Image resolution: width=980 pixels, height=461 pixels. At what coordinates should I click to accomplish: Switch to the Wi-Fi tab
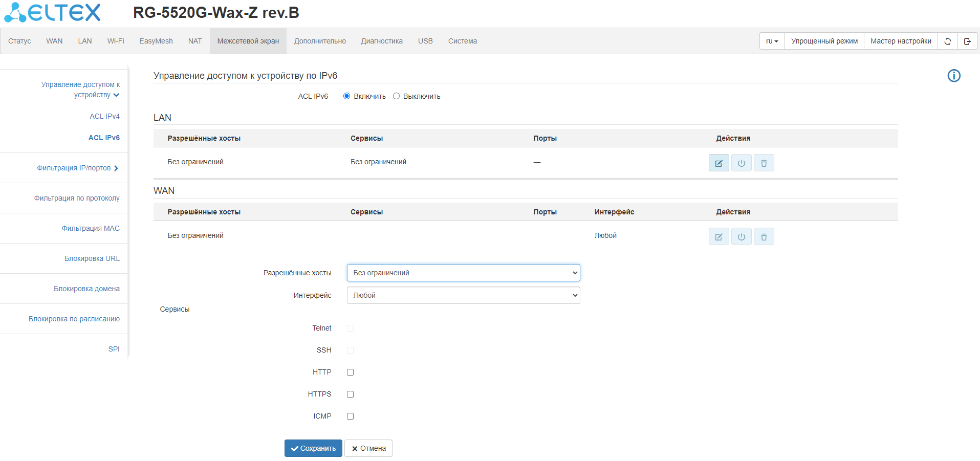pos(116,41)
